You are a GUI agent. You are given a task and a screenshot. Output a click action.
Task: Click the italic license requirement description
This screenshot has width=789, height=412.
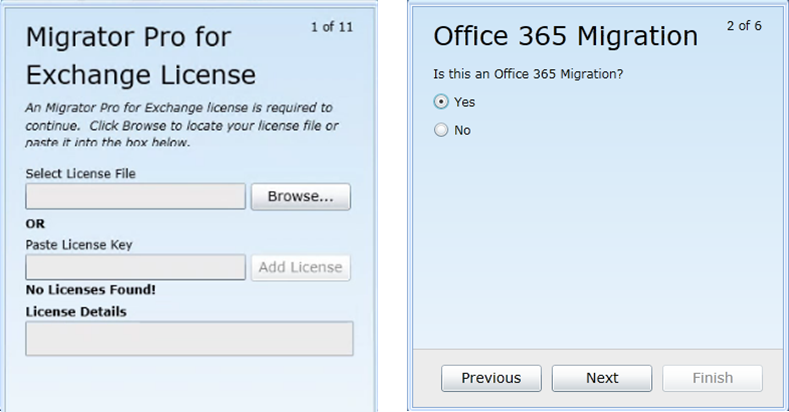180,124
